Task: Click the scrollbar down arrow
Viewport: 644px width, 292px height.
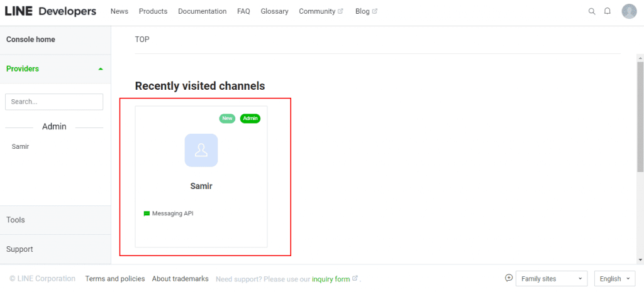Action: pos(640,260)
